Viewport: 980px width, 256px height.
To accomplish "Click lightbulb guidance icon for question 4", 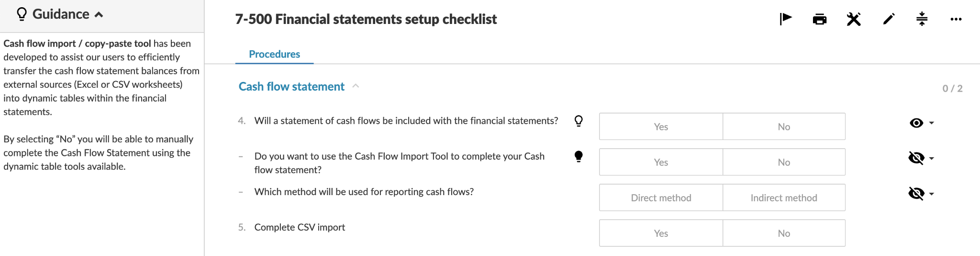I will click(579, 121).
